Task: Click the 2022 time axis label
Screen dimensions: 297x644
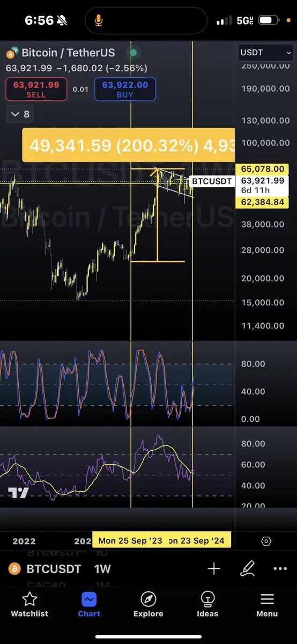Action: [24, 540]
